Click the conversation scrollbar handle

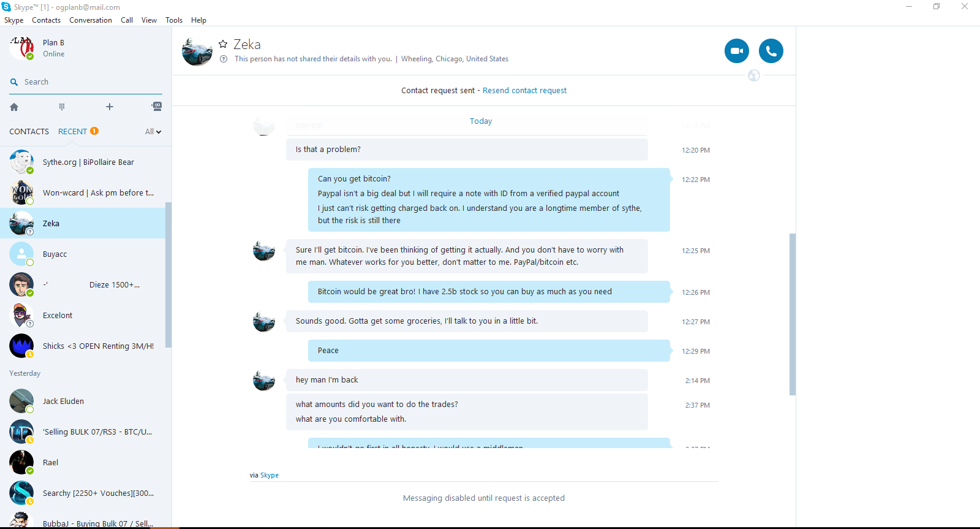(793, 314)
